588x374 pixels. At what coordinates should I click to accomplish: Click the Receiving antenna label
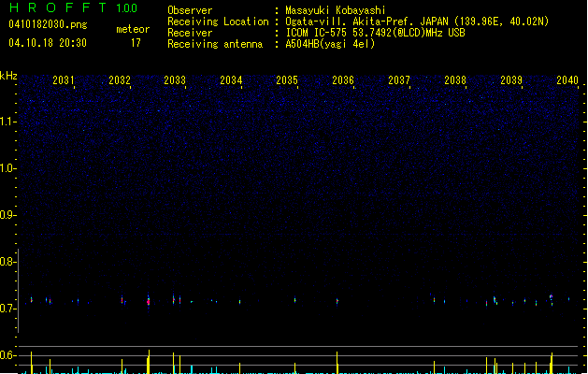(x=215, y=44)
